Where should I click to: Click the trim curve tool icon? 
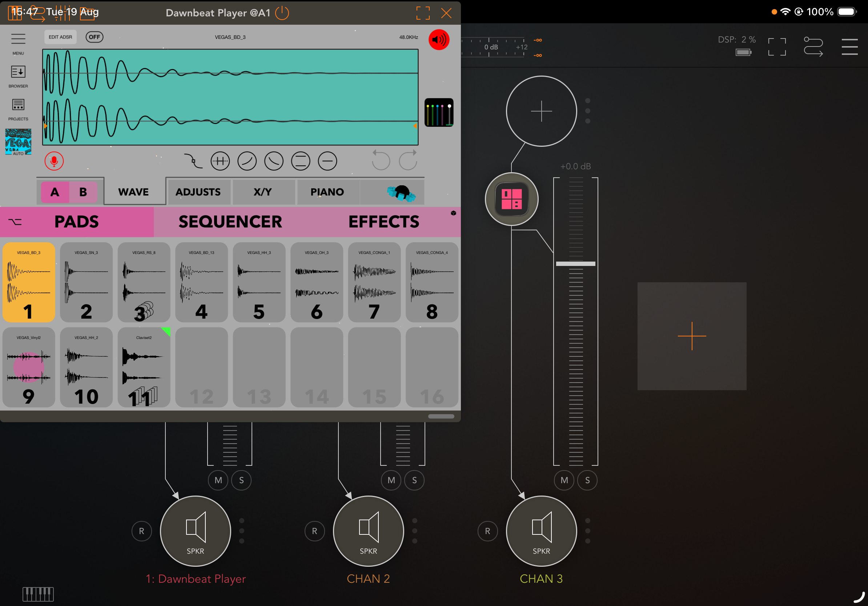(193, 161)
